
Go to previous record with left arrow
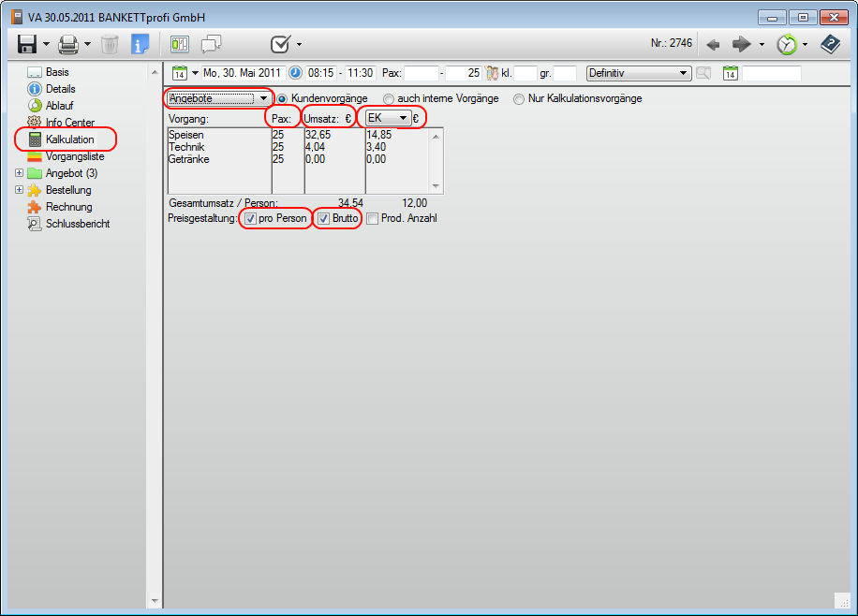coord(713,44)
